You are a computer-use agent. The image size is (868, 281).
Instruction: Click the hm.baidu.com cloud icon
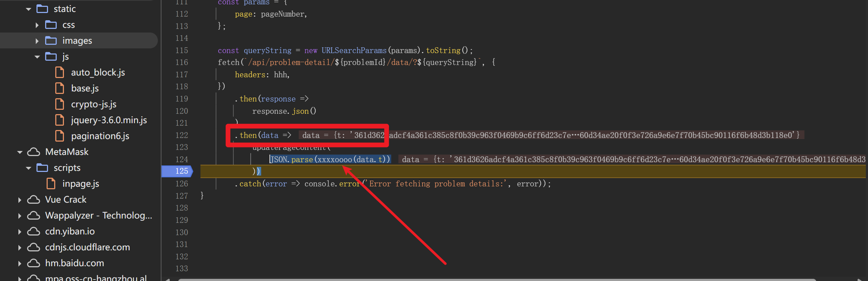coord(34,263)
